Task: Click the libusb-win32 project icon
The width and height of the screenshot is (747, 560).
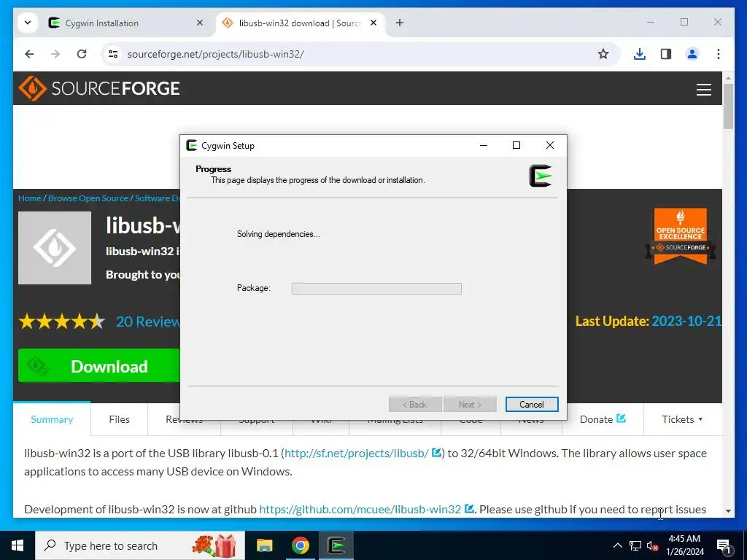Action: [x=55, y=248]
